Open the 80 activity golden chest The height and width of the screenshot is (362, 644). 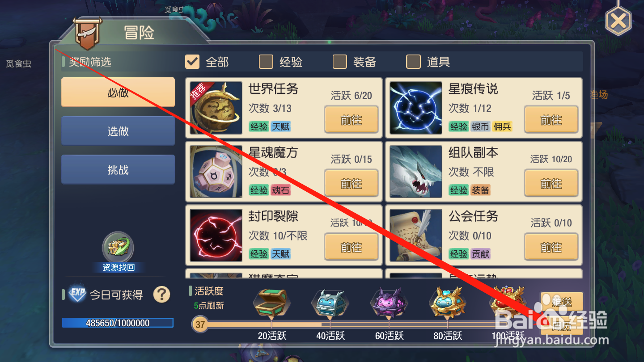tap(448, 303)
